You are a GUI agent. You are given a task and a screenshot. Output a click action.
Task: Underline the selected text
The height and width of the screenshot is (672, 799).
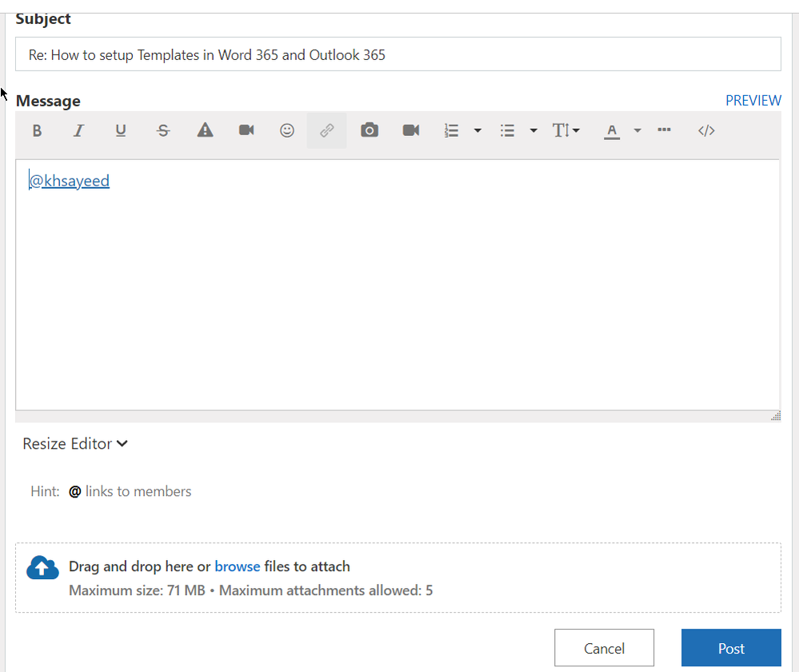click(x=121, y=130)
